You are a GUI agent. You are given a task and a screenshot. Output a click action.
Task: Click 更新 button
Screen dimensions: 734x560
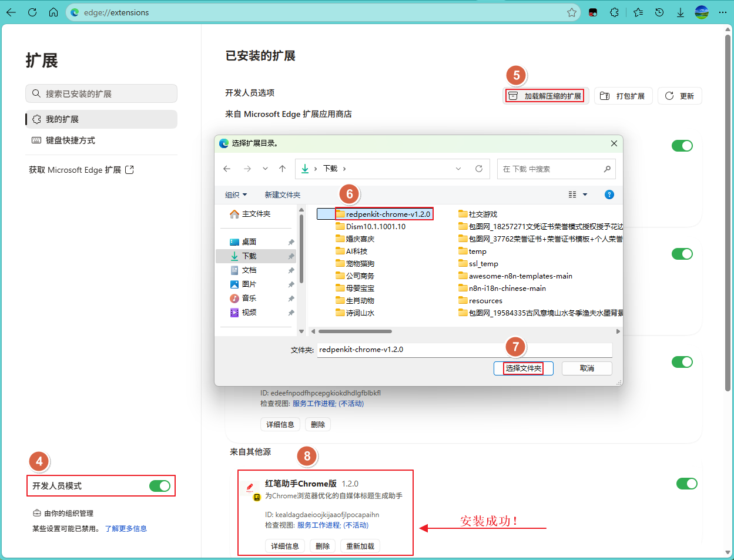[x=680, y=96]
